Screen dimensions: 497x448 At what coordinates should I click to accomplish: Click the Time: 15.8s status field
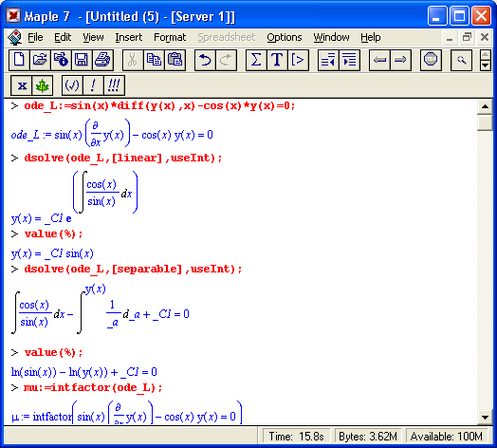[x=296, y=437]
